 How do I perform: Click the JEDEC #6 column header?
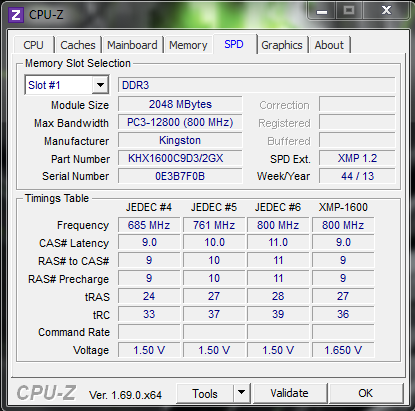[278, 207]
